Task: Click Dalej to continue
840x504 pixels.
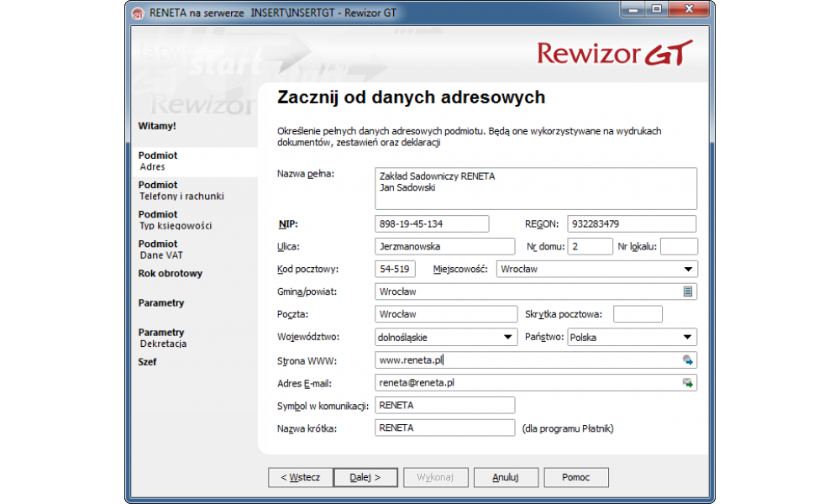Action: pos(365,477)
